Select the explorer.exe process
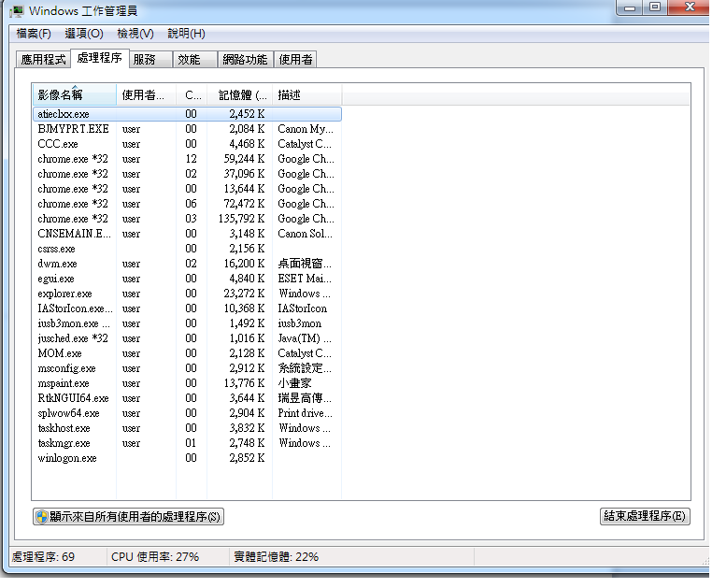This screenshot has width=712, height=588. point(187,294)
